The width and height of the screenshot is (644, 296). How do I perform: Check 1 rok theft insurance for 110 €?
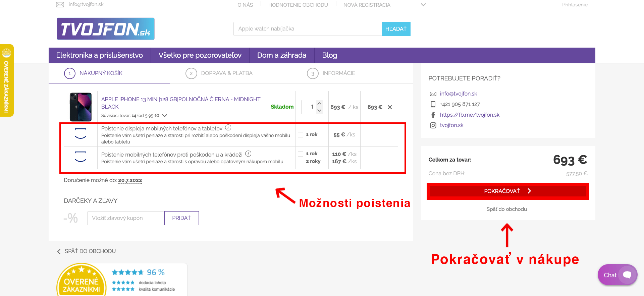pyautogui.click(x=301, y=154)
